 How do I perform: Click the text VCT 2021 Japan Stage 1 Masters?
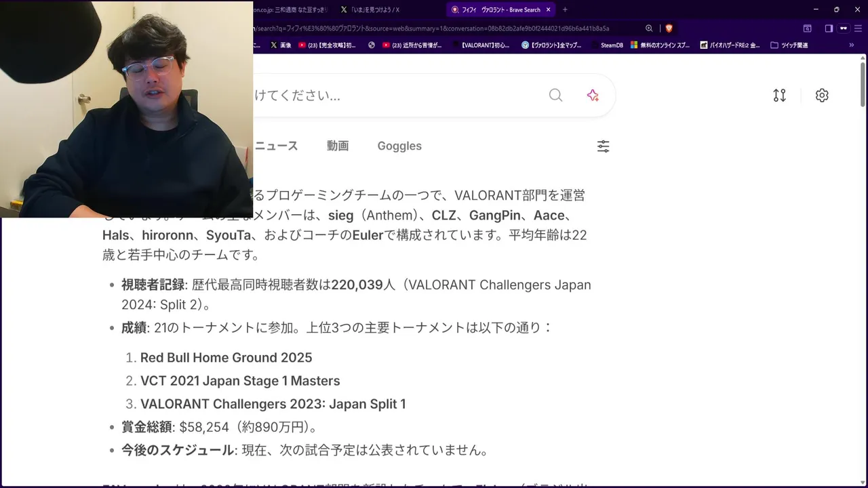tap(240, 381)
